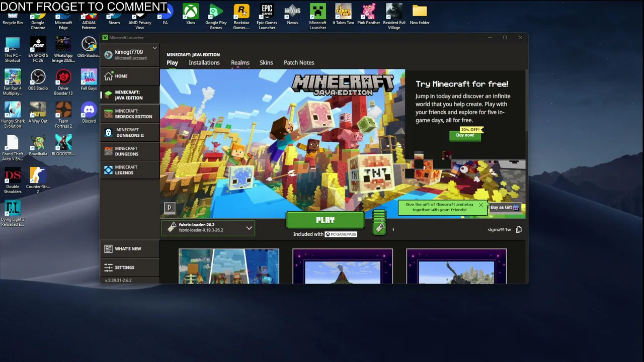The width and height of the screenshot is (644, 362).
Task: Open launcher Settings
Action: click(130, 267)
